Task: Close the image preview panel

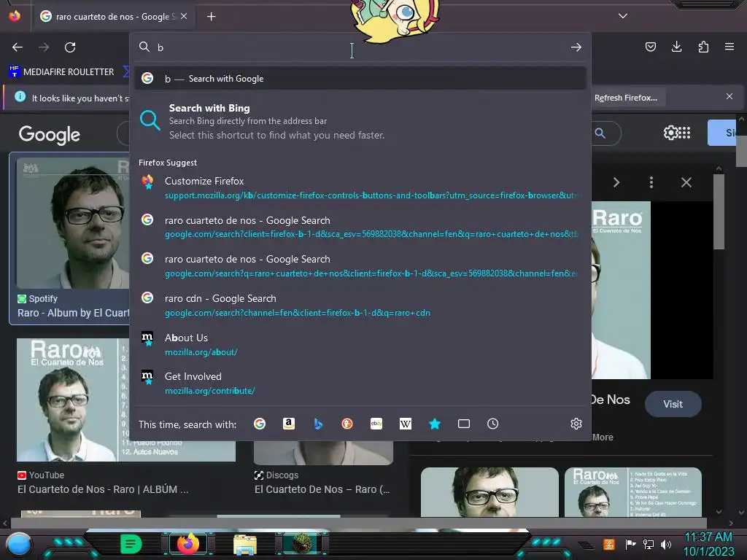Action: 686,182
